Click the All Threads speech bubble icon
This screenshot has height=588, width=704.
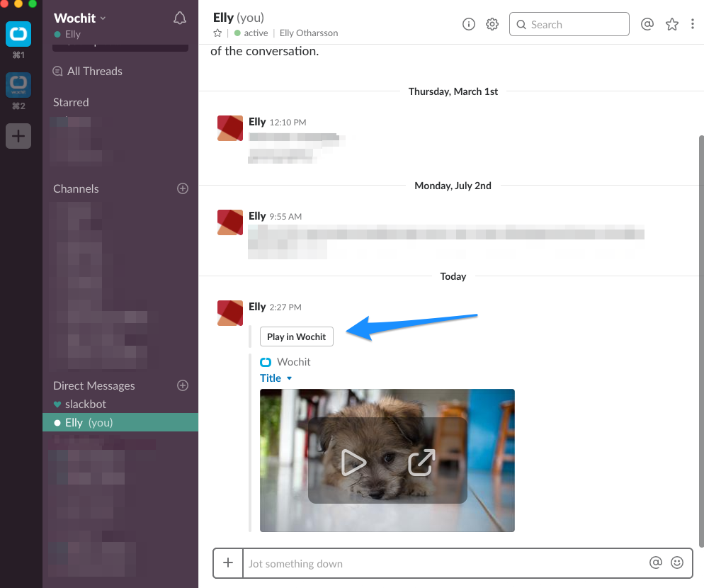tap(57, 71)
